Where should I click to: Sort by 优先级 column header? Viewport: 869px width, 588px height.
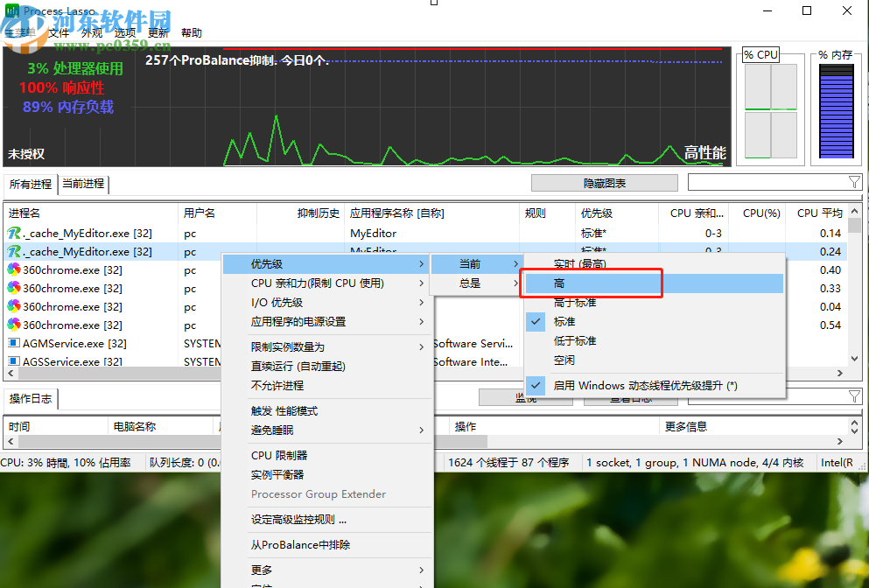[x=617, y=213]
